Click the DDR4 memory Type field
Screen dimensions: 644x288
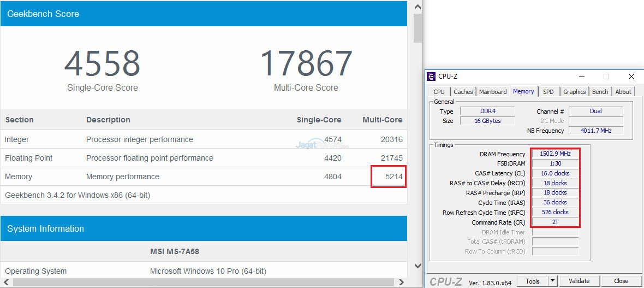487,111
